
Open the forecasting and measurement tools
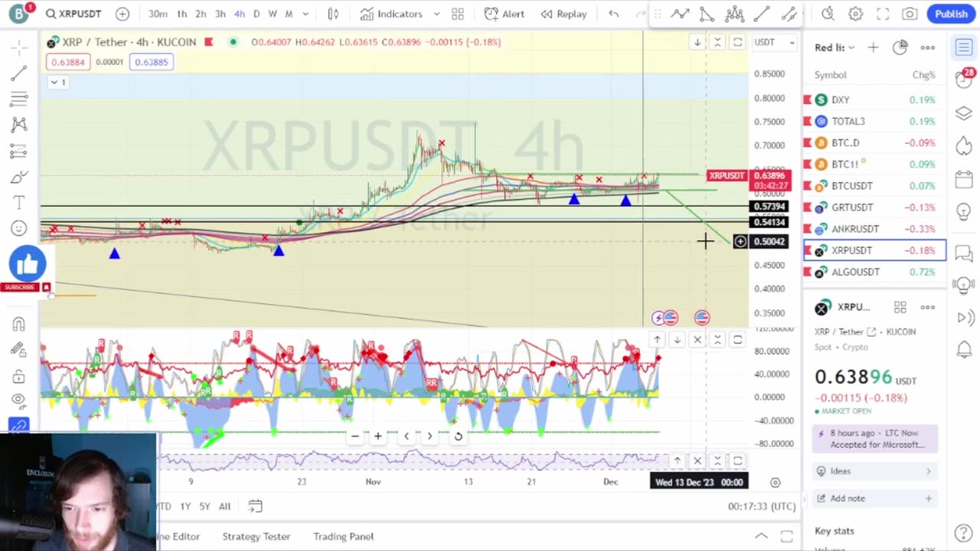[19, 151]
